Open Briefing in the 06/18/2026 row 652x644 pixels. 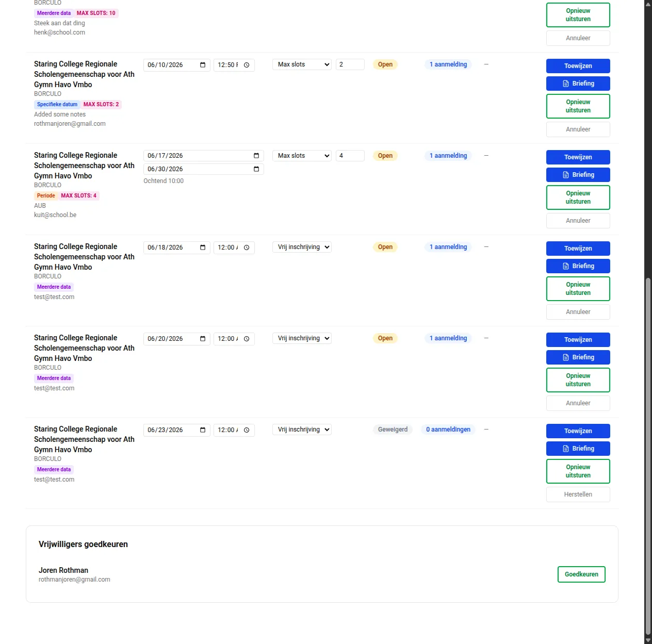click(x=578, y=266)
